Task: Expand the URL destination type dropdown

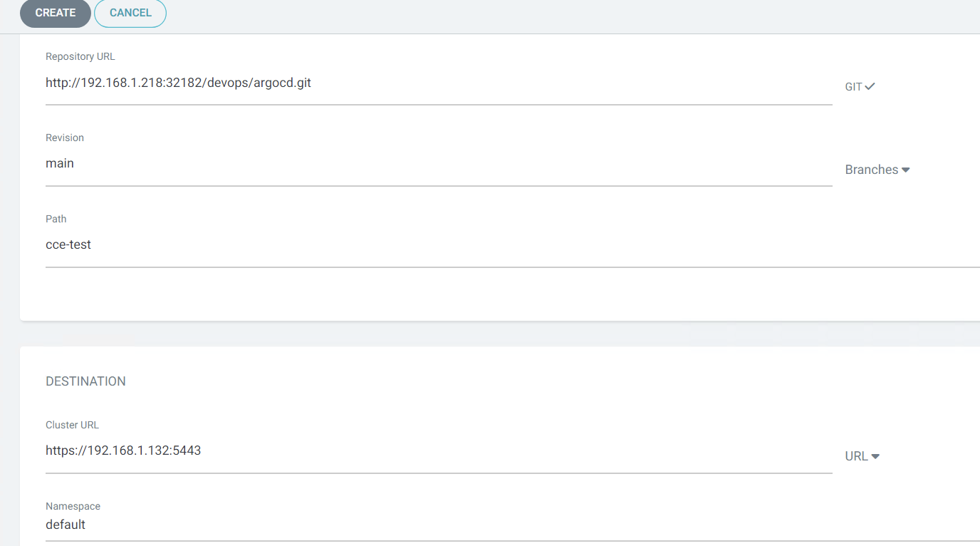Action: [x=857, y=456]
